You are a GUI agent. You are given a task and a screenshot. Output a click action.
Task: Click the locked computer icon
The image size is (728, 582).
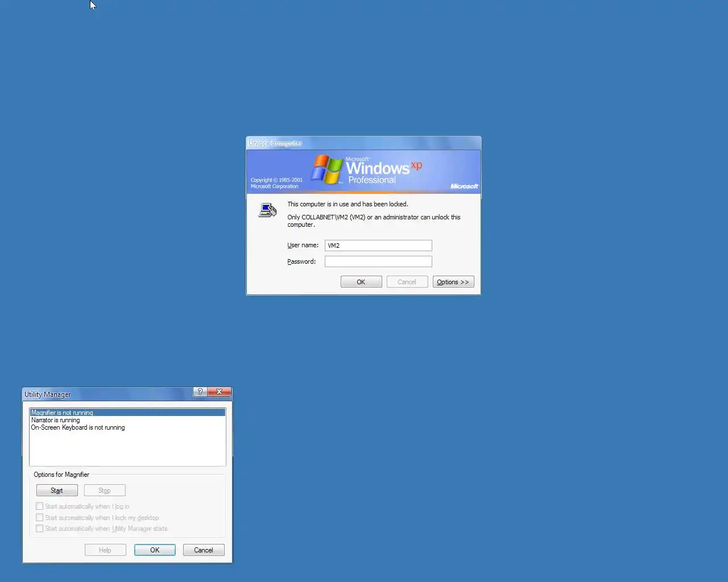coord(267,210)
